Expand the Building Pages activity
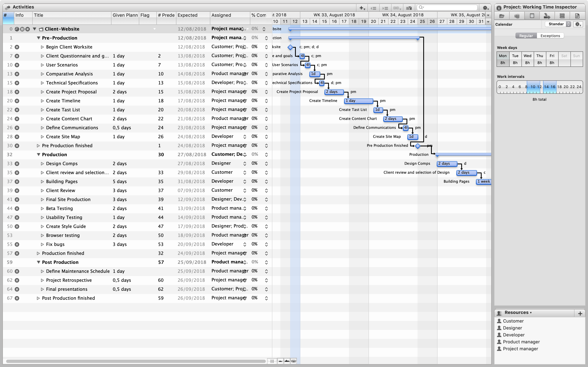The width and height of the screenshot is (588, 367). point(42,181)
